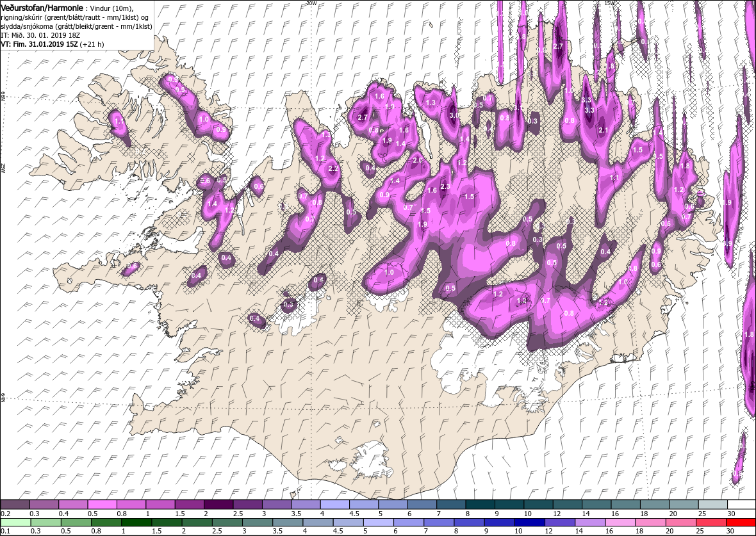Click the 12 label in rain legend row
Viewport: 756px width, 536px height.
[548, 532]
